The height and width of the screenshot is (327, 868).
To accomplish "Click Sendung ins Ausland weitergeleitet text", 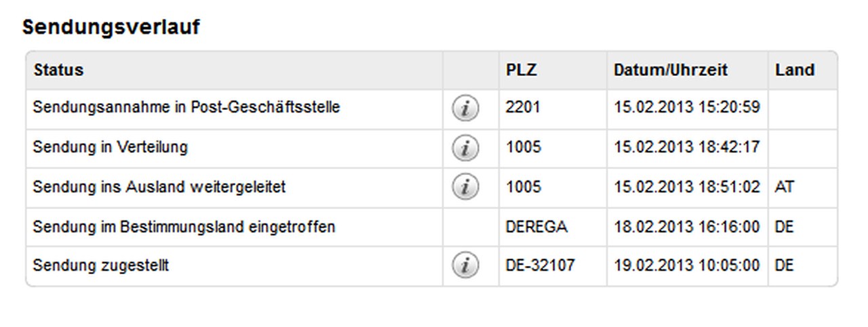I will (159, 187).
